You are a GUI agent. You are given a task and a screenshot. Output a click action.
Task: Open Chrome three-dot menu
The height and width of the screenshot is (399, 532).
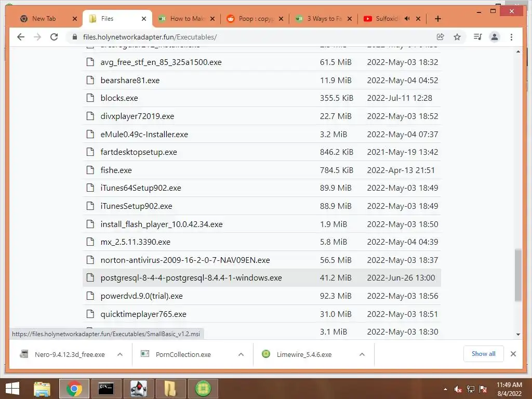point(511,37)
